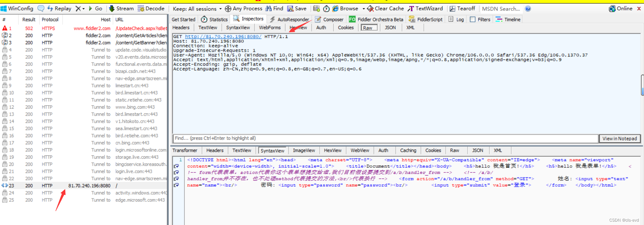Click the inspector vertical scrollbar
Image resolution: width=644 pixels, height=225 pixels.
click(x=642, y=85)
